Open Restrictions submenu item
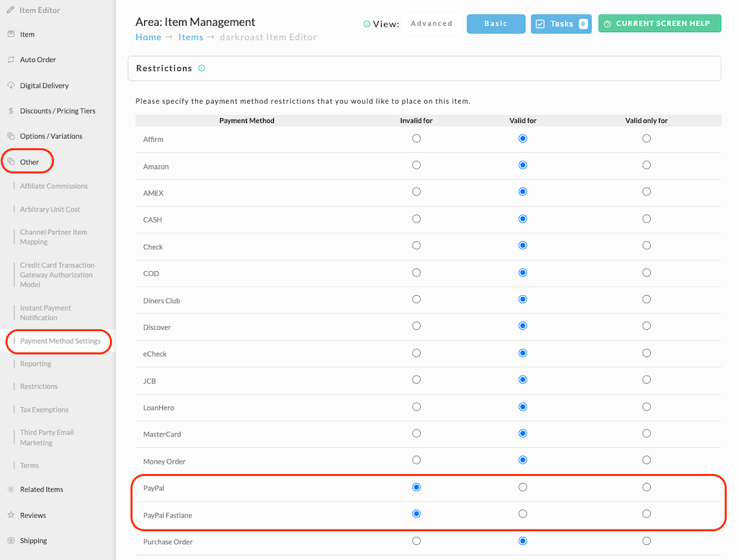 click(x=39, y=387)
